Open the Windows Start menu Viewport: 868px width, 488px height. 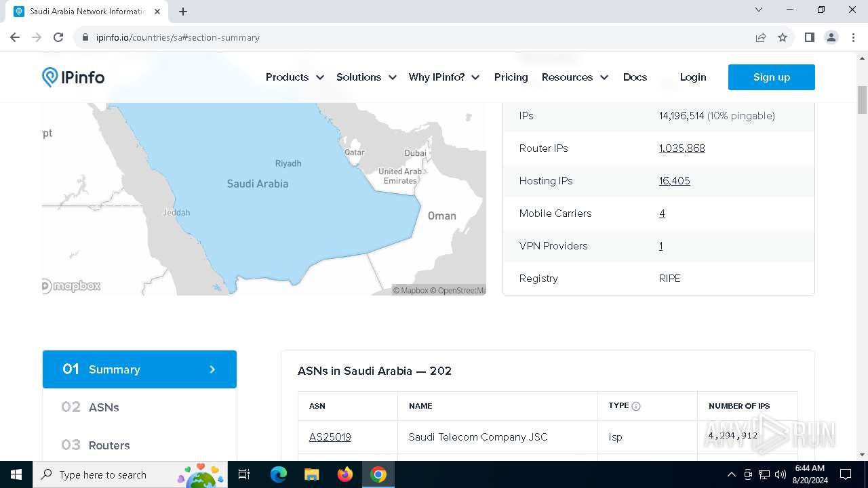pos(16,474)
